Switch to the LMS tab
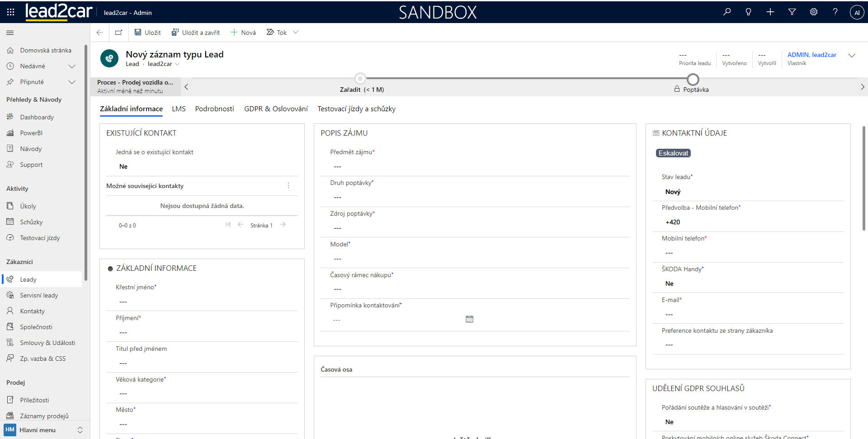 tap(179, 109)
